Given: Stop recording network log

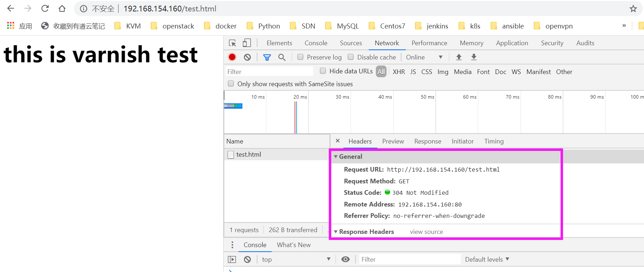Looking at the screenshot, I should coord(232,57).
